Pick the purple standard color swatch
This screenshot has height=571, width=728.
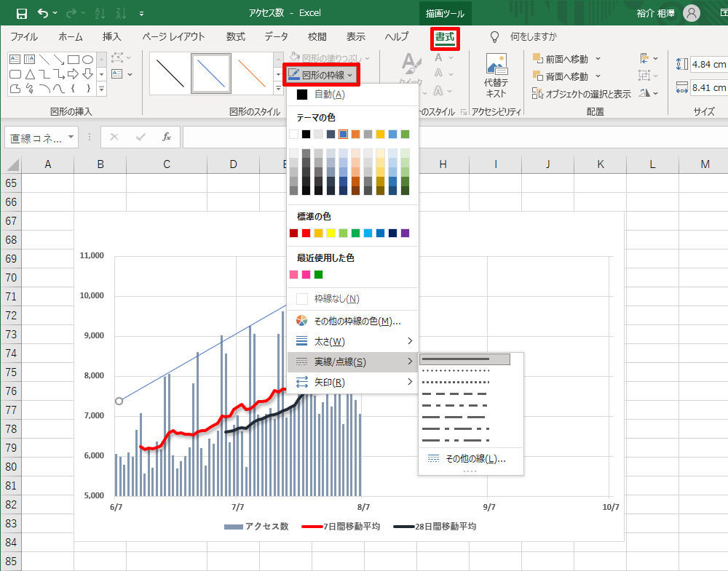[405, 233]
